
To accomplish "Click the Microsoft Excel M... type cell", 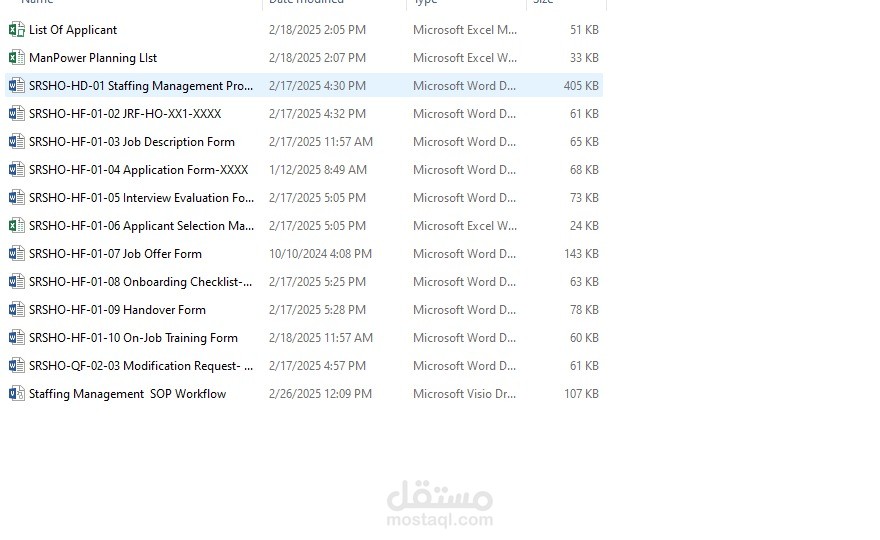I will 465,30.
